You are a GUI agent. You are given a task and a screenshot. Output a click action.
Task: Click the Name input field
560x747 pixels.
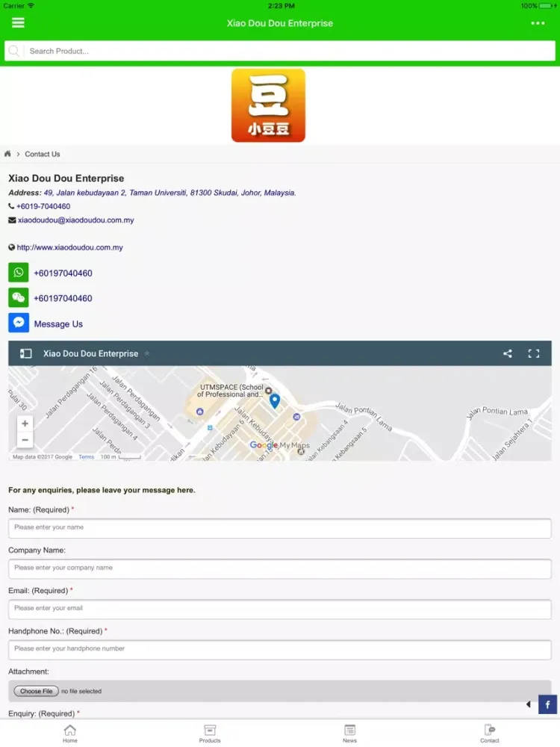click(x=279, y=528)
